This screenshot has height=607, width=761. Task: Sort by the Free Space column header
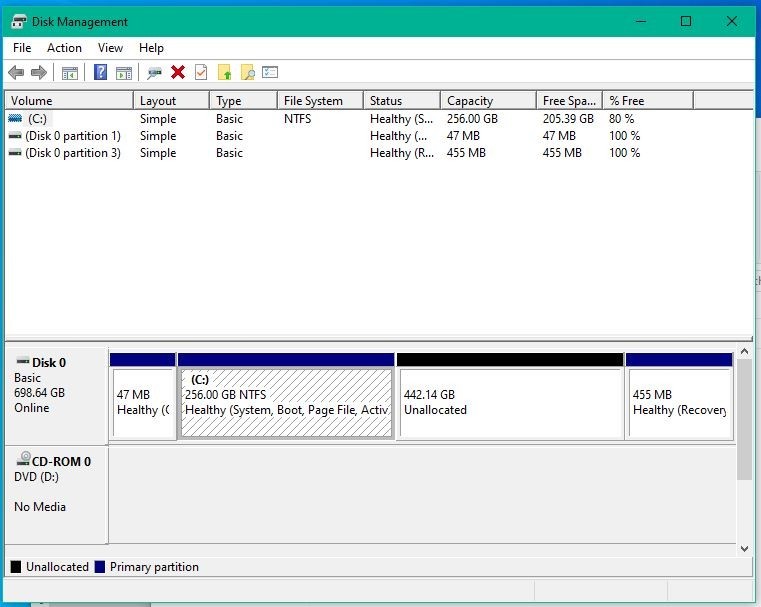click(x=569, y=101)
